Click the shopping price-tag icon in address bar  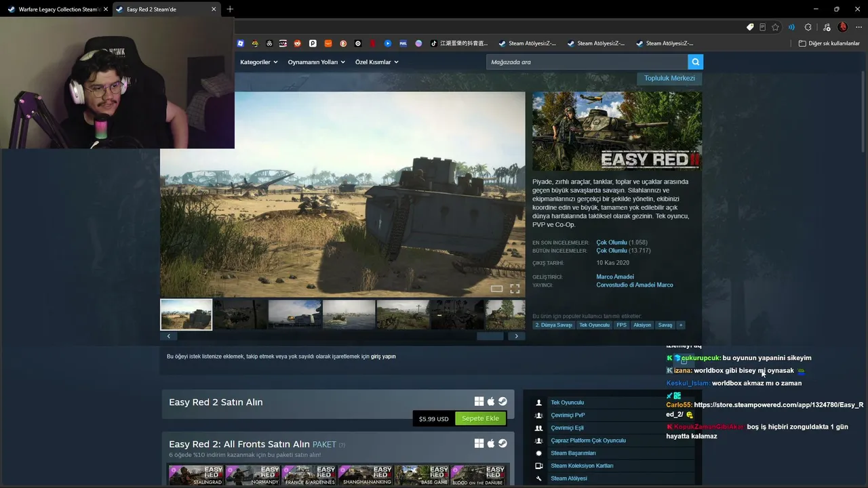(750, 27)
